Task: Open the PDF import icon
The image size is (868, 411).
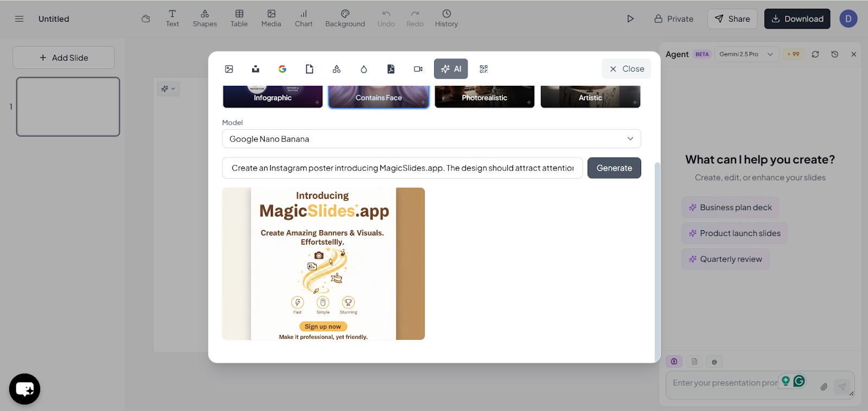Action: [391, 69]
